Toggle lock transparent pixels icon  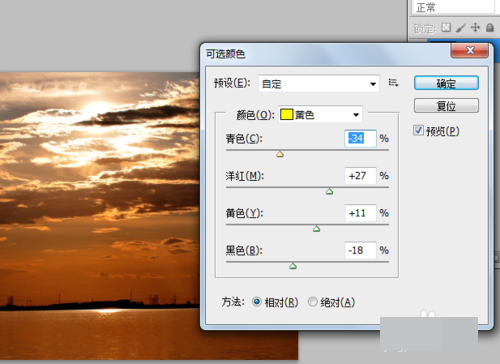pos(446,27)
